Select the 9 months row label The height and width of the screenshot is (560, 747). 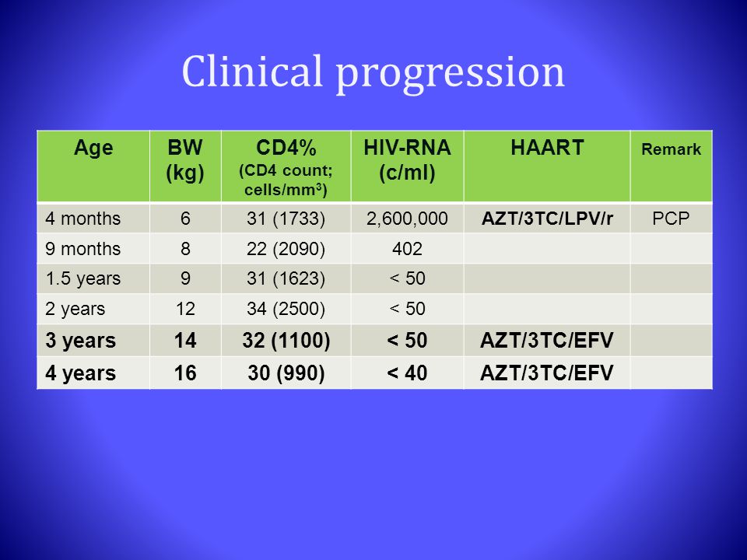(83, 249)
